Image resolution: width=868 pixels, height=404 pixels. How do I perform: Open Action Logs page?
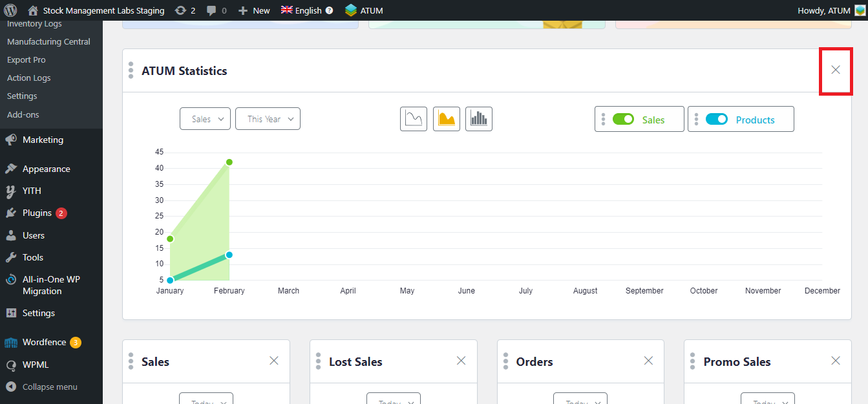pyautogui.click(x=29, y=78)
